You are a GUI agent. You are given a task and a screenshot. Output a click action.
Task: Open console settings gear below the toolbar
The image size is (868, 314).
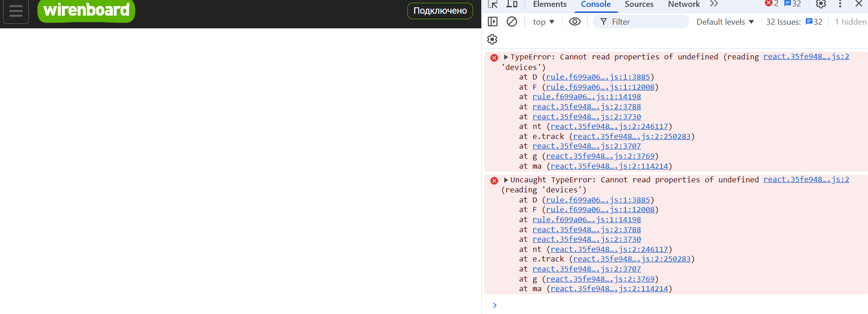click(492, 39)
